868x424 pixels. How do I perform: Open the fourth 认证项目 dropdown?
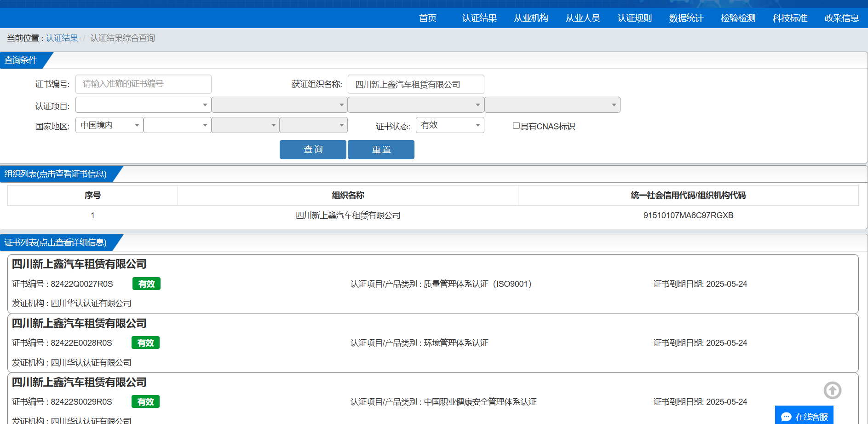pyautogui.click(x=552, y=105)
